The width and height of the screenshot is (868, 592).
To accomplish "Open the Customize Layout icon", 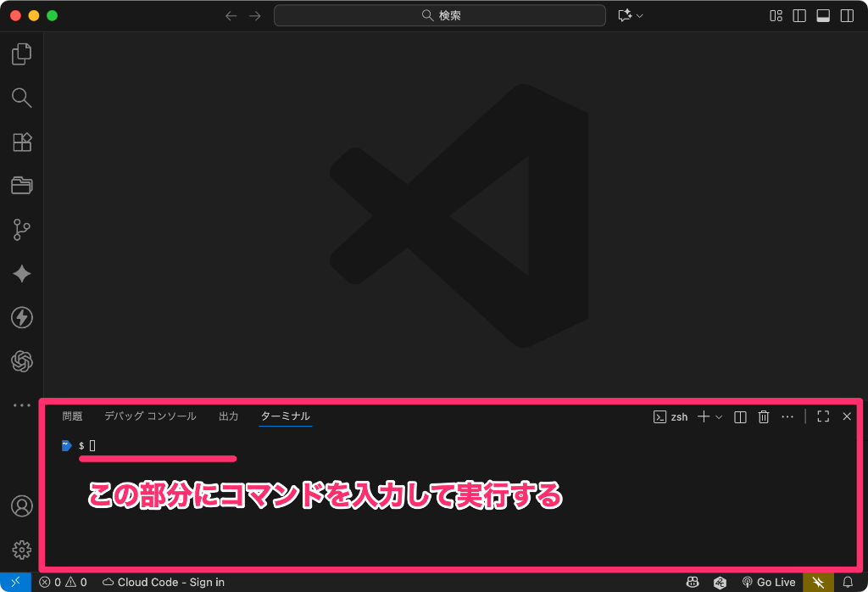I will pyautogui.click(x=776, y=15).
